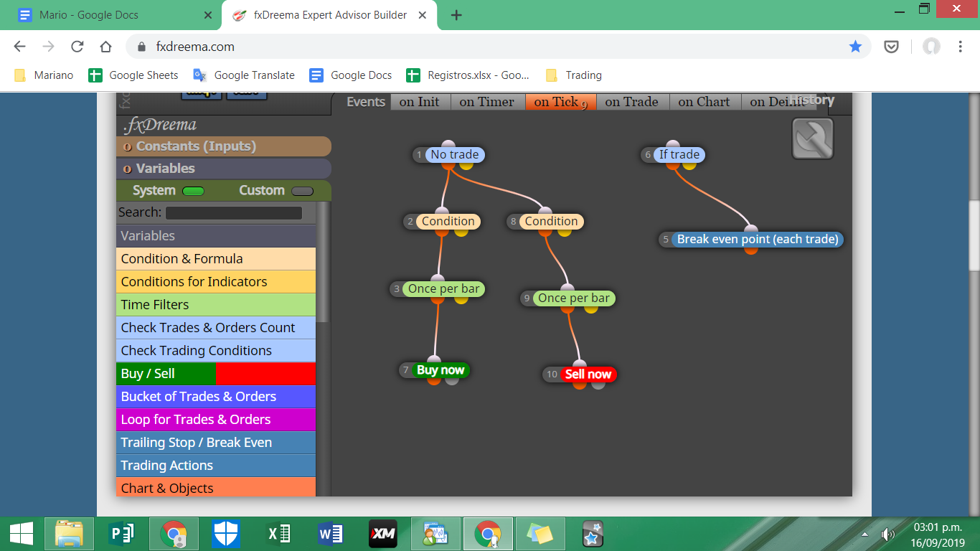
Task: Select the Sell now block
Action: [588, 375]
